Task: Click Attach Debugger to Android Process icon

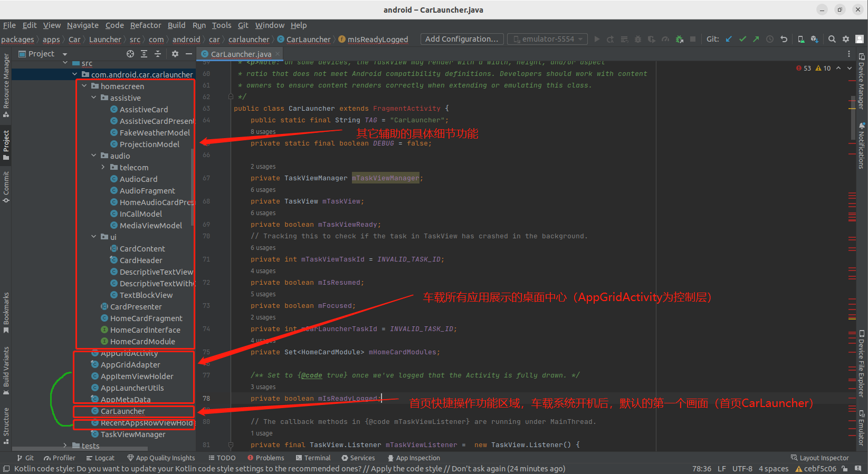Action: 679,39
